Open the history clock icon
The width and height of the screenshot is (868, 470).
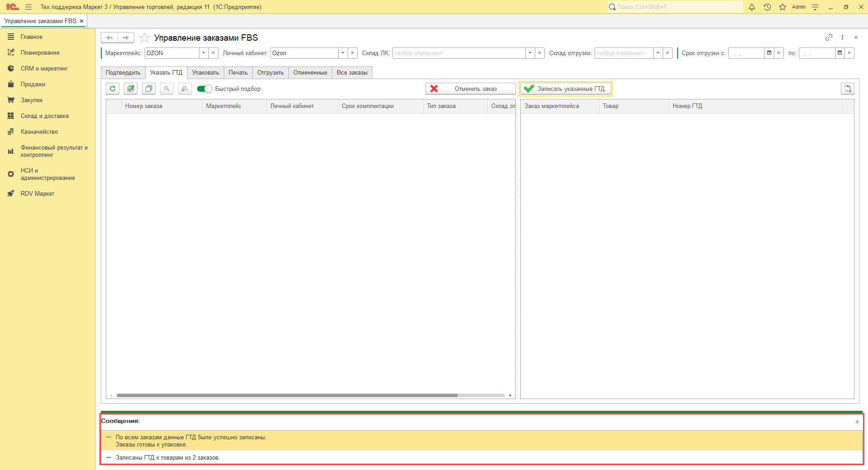point(767,7)
